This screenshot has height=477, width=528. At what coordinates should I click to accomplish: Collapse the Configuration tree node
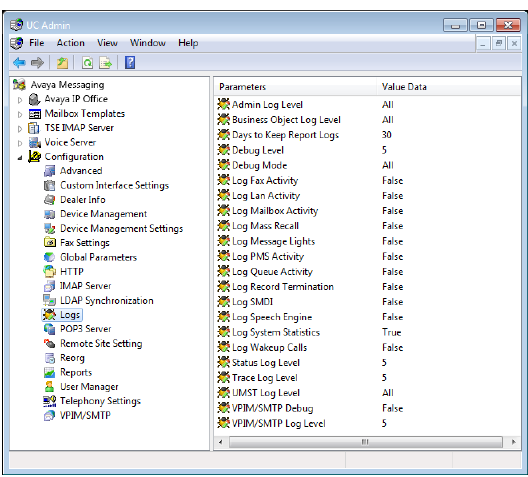point(20,158)
